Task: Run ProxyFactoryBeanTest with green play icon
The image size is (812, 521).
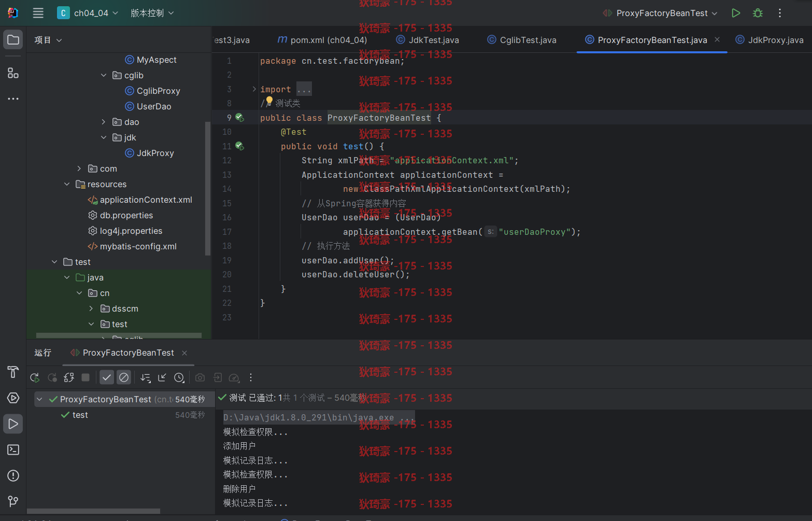Action: coord(735,13)
